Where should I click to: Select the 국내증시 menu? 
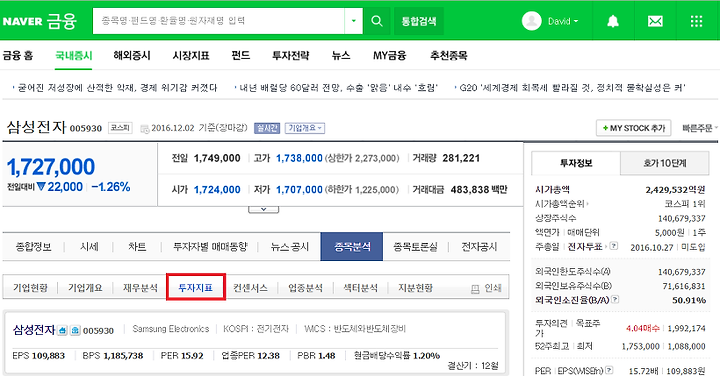click(73, 56)
